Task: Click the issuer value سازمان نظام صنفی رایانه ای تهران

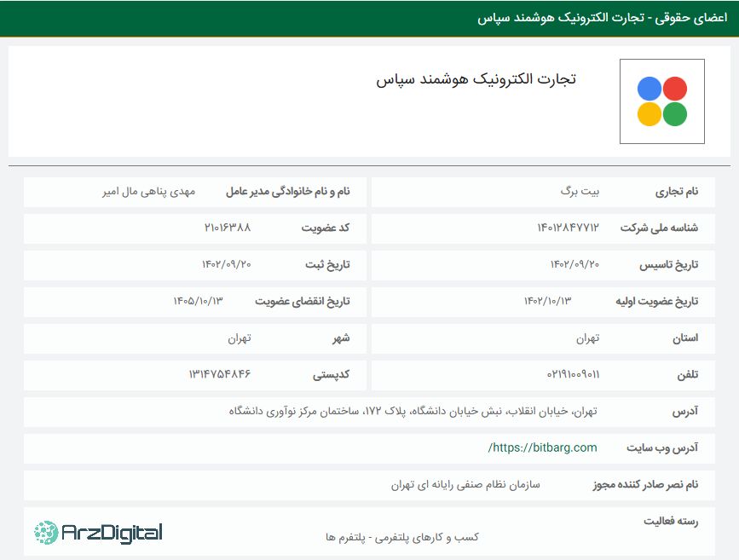Action: pyautogui.click(x=465, y=485)
